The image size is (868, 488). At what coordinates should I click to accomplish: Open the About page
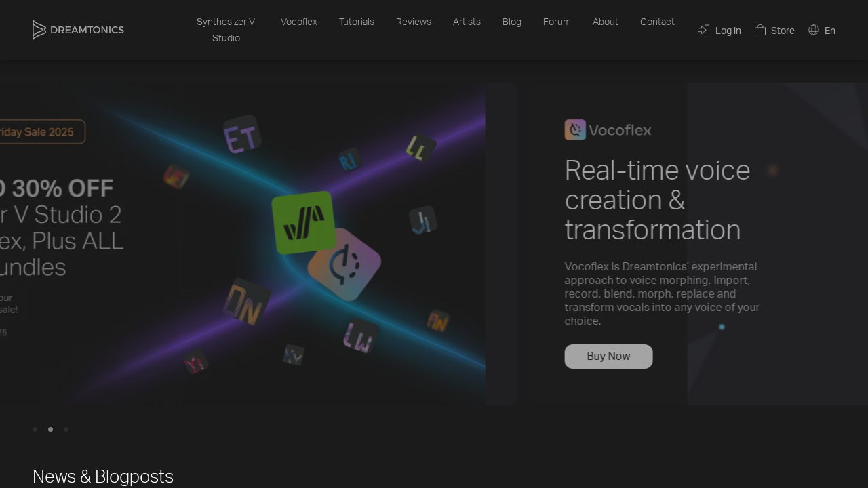pos(605,22)
